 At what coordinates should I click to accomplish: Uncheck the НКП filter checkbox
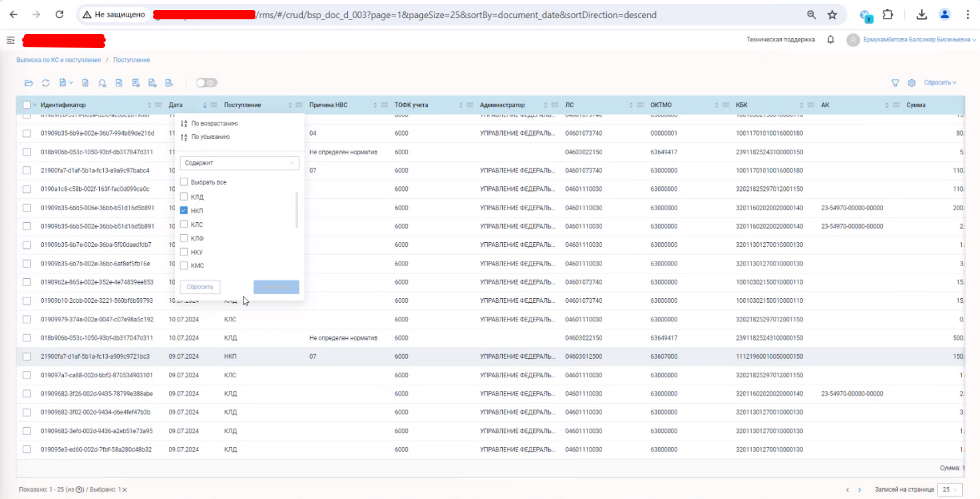[x=184, y=210]
